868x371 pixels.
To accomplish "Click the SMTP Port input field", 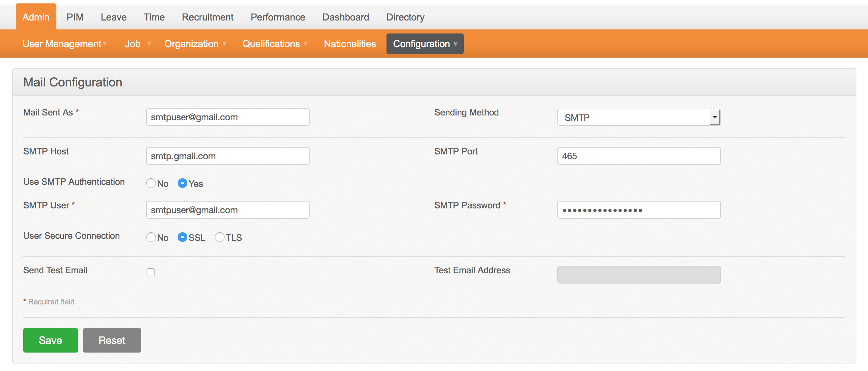I will pos(638,156).
